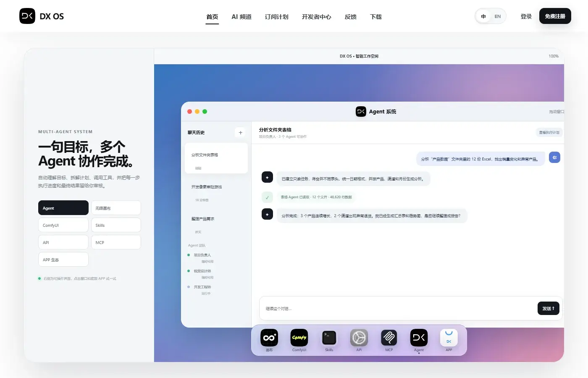Select the MCP feature tab

(116, 242)
